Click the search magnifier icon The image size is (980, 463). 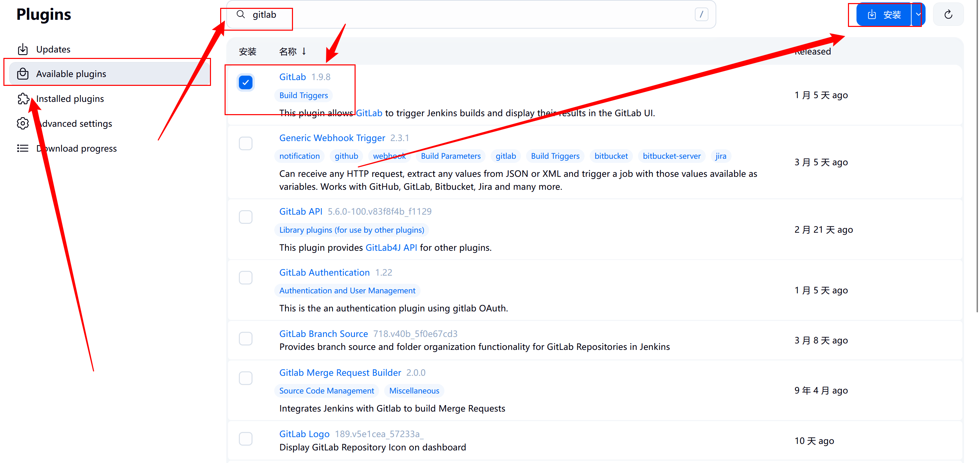[x=241, y=14]
